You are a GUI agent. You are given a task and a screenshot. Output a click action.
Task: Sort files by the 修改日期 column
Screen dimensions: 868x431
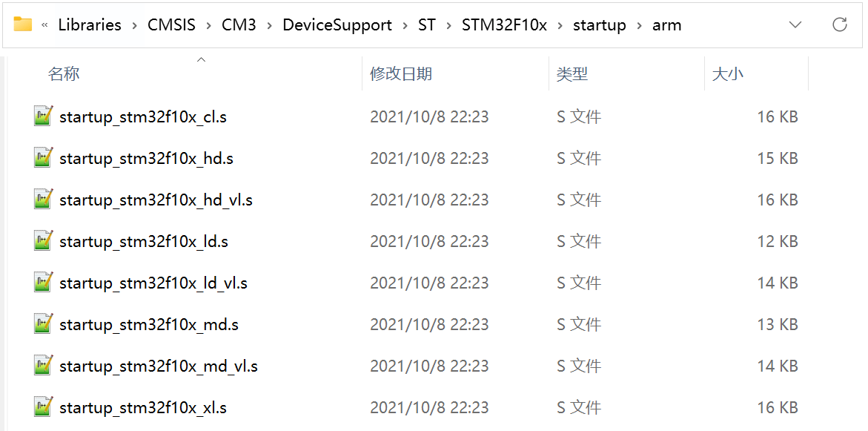[401, 74]
